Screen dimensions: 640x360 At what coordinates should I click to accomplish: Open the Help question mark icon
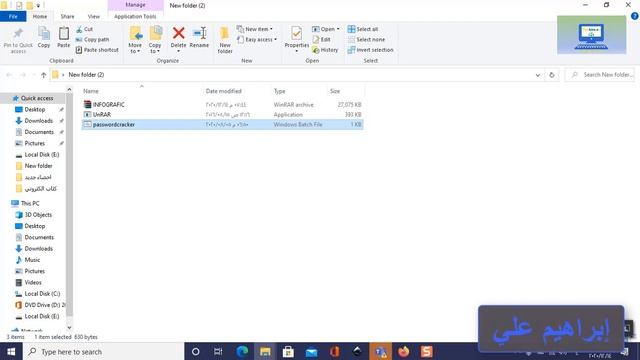634,16
